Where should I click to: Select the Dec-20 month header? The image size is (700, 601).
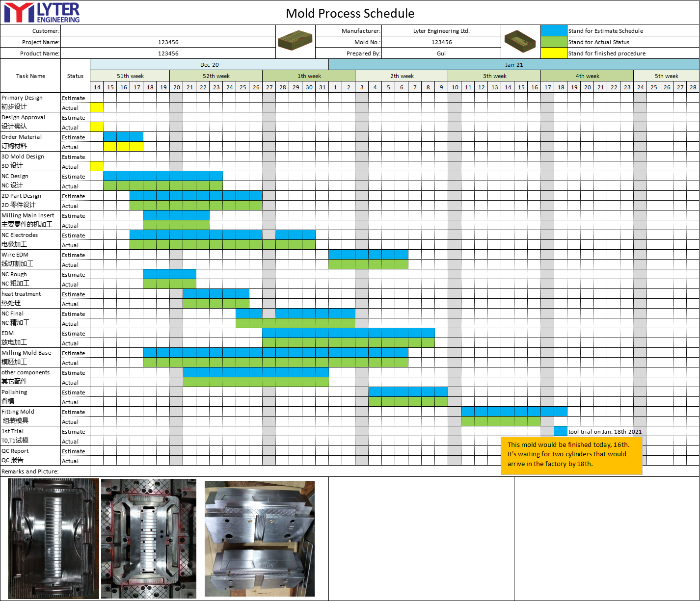pyautogui.click(x=209, y=65)
